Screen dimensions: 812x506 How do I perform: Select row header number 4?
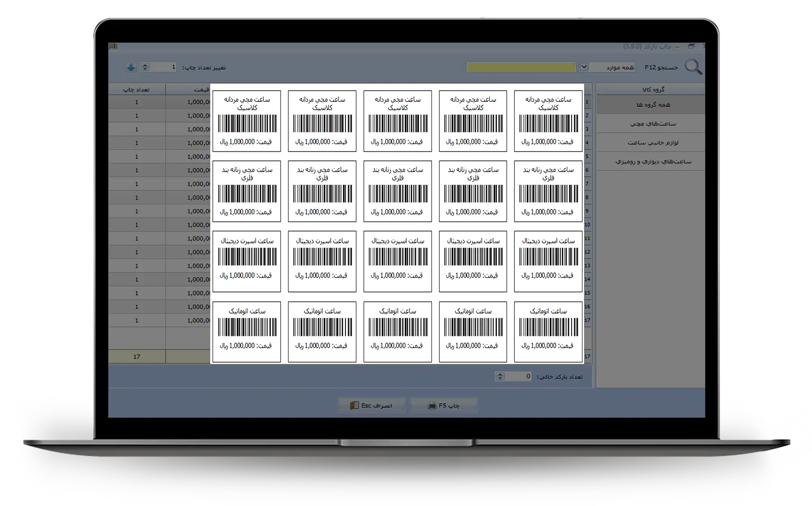point(587,143)
